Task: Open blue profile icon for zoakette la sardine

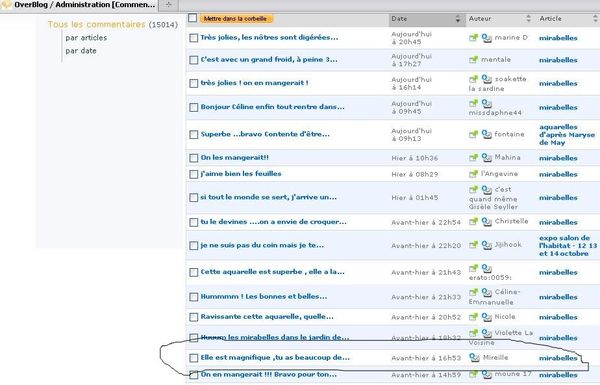Action: tap(486, 79)
